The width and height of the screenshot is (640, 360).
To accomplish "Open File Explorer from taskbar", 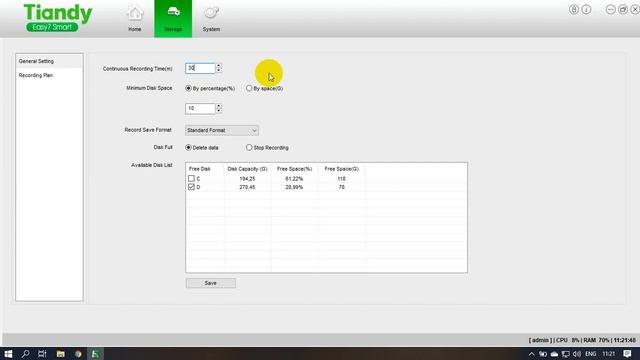I will [60, 354].
